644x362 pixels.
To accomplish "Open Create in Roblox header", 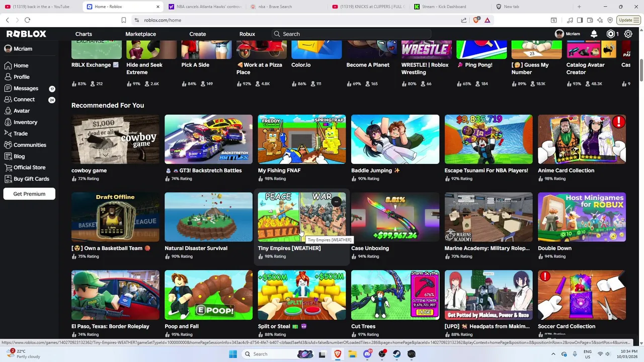I will click(x=198, y=34).
